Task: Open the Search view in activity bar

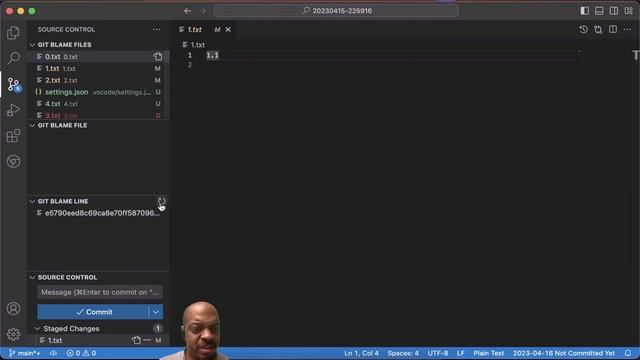Action: 13,58
